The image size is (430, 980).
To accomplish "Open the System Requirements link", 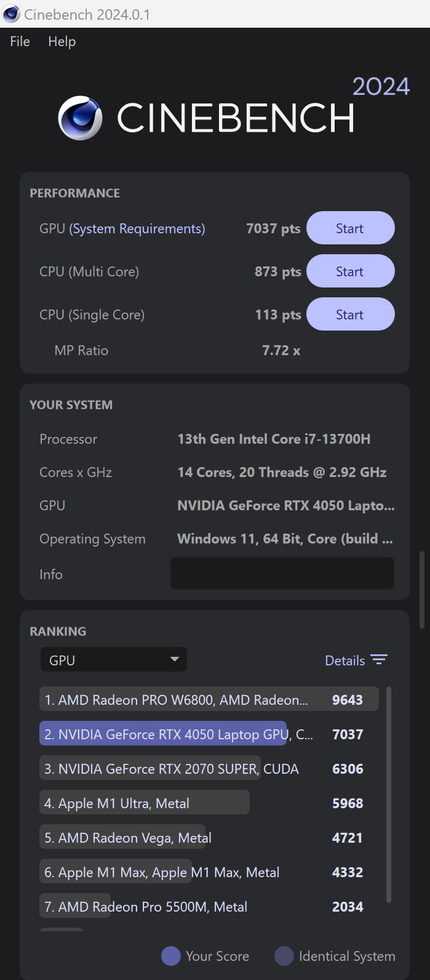I will tap(137, 228).
